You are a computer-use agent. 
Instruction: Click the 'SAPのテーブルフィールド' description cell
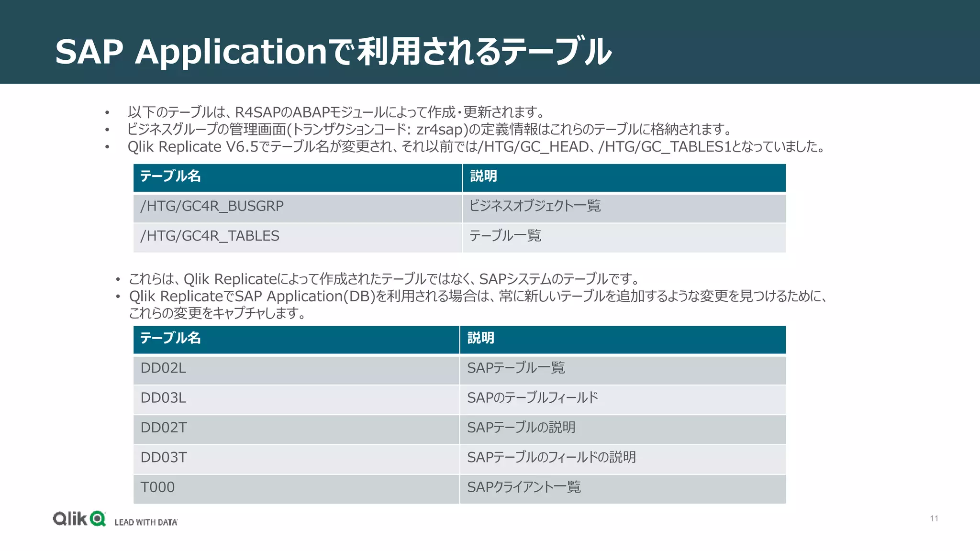pos(623,399)
